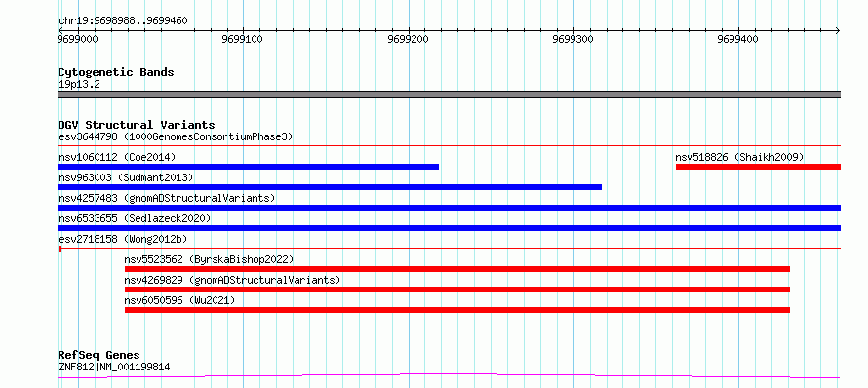Click the Cytogenetic Bands track title
The width and height of the screenshot is (868, 388).
pyautogui.click(x=116, y=72)
